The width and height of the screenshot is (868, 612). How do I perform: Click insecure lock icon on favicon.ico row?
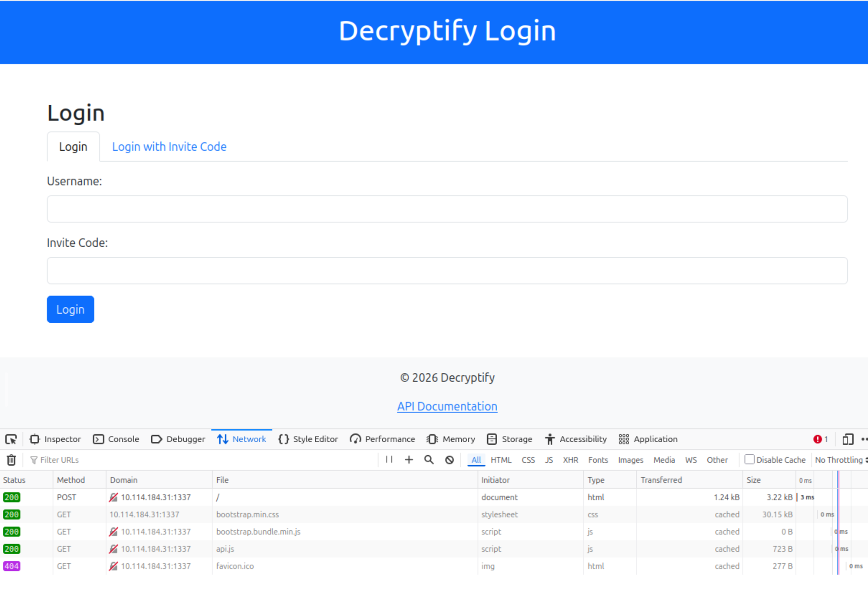[113, 566]
